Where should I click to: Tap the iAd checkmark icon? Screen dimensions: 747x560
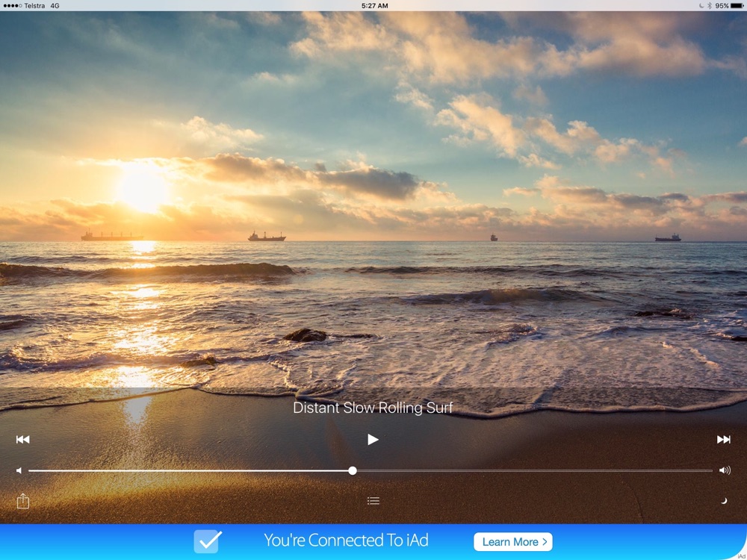(x=208, y=541)
